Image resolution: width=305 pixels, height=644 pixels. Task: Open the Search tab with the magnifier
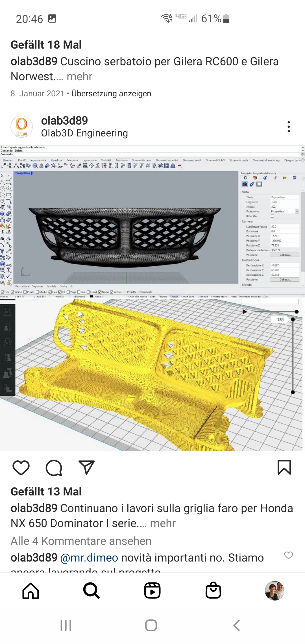click(91, 591)
